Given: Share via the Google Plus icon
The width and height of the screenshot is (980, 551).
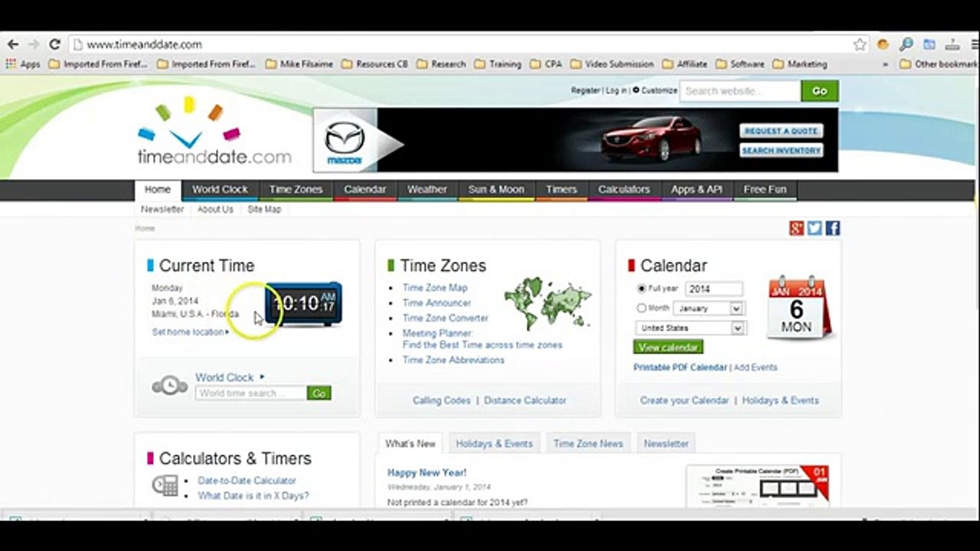Looking at the screenshot, I should click(x=796, y=228).
